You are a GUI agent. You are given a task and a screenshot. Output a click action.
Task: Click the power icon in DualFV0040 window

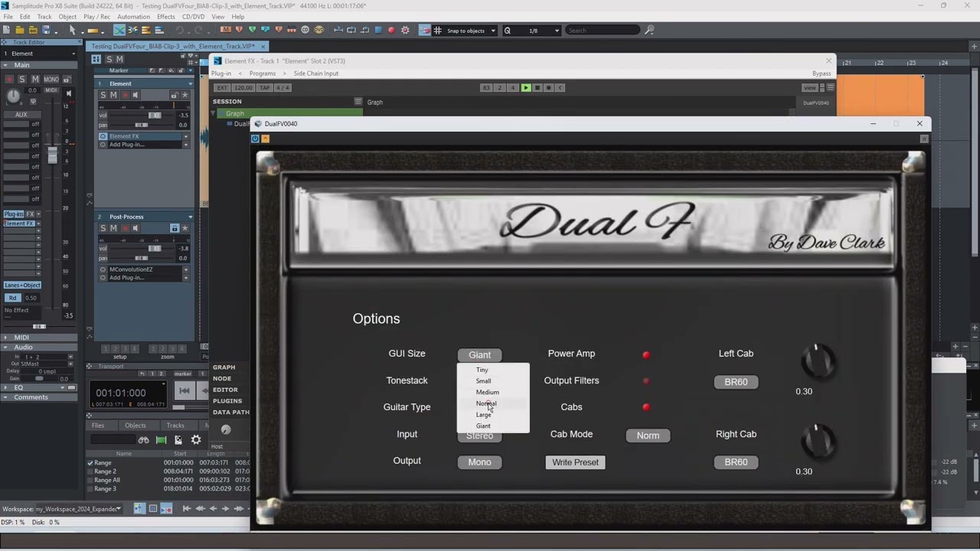pos(256,139)
